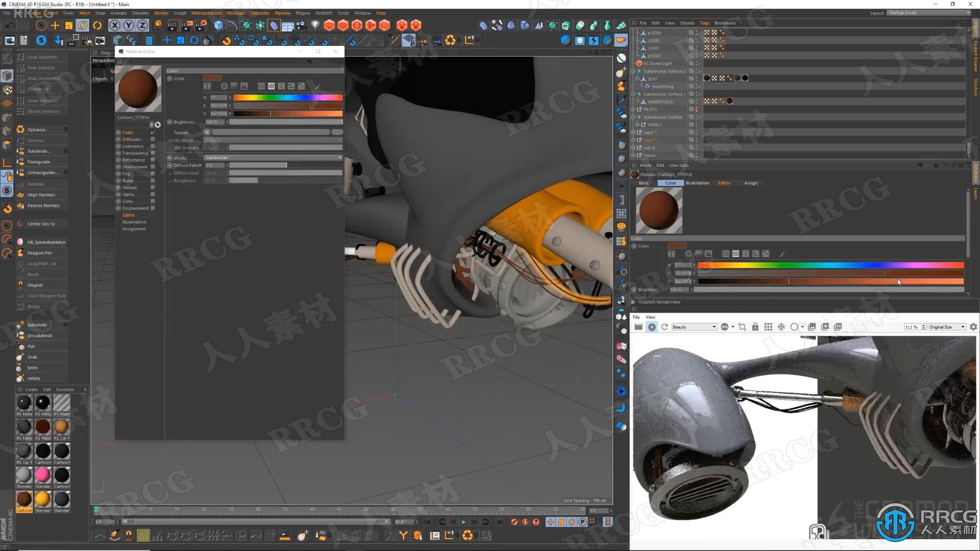
Task: Switch to the Assign tab in Attribute Manager
Action: [751, 183]
